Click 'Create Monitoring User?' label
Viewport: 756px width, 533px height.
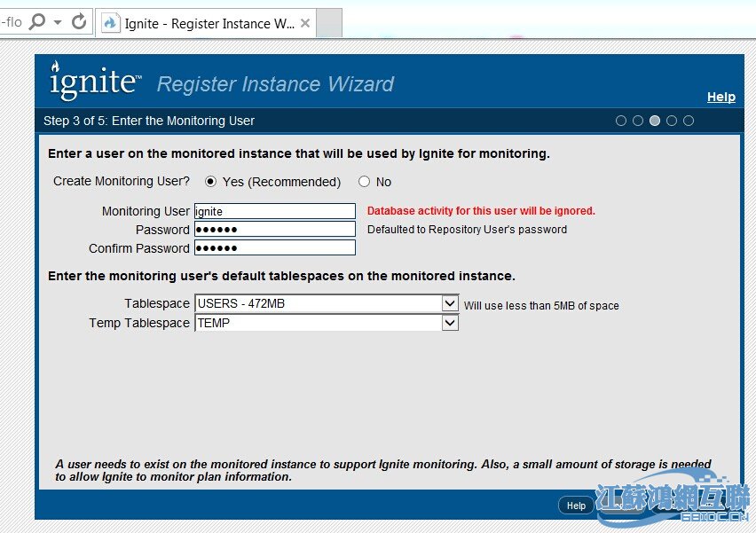point(122,181)
